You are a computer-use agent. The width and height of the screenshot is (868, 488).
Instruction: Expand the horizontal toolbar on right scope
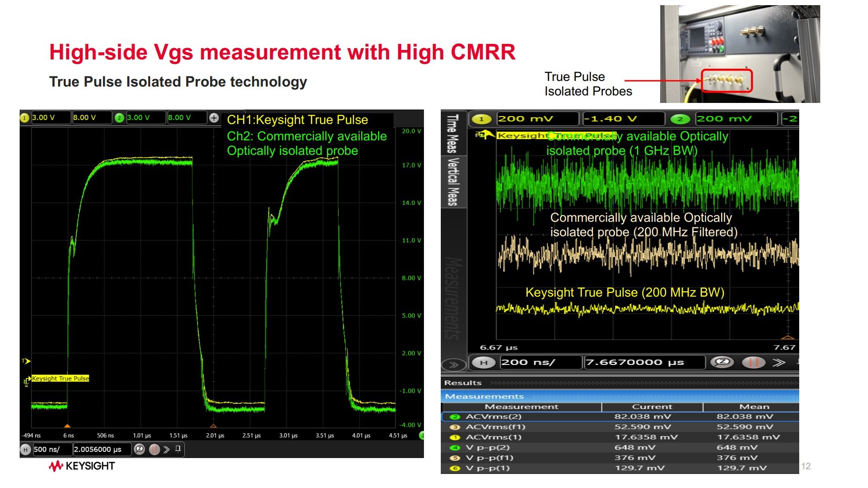point(779,363)
